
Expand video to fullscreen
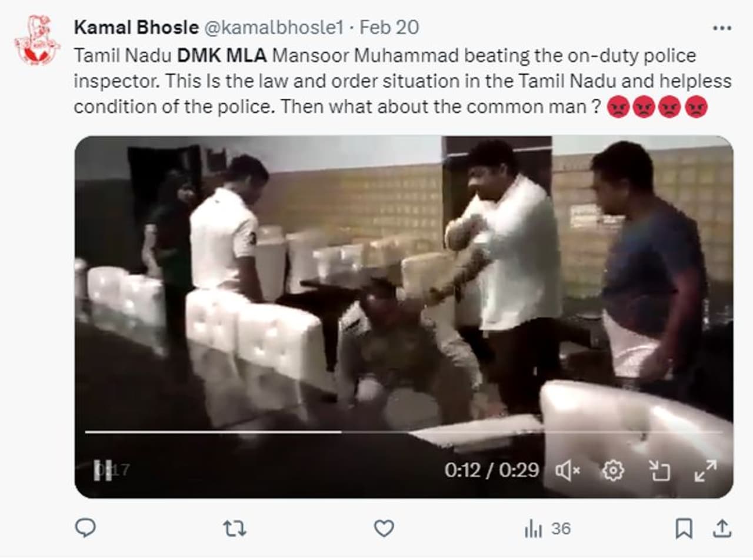click(705, 470)
